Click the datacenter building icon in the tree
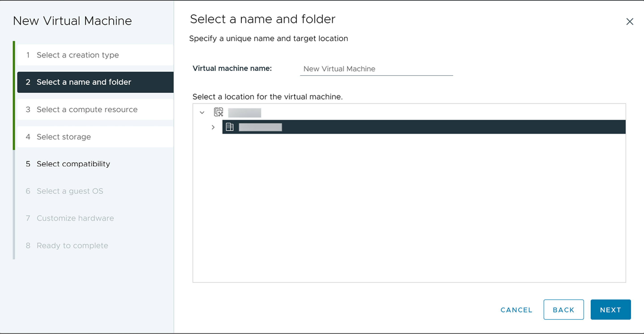The width and height of the screenshot is (644, 334). pyautogui.click(x=230, y=127)
